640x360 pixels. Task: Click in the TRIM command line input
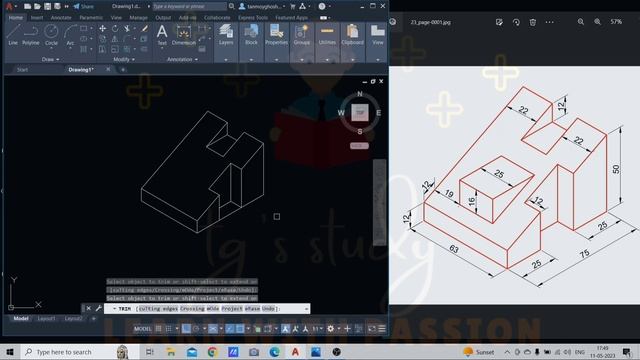click(207, 309)
